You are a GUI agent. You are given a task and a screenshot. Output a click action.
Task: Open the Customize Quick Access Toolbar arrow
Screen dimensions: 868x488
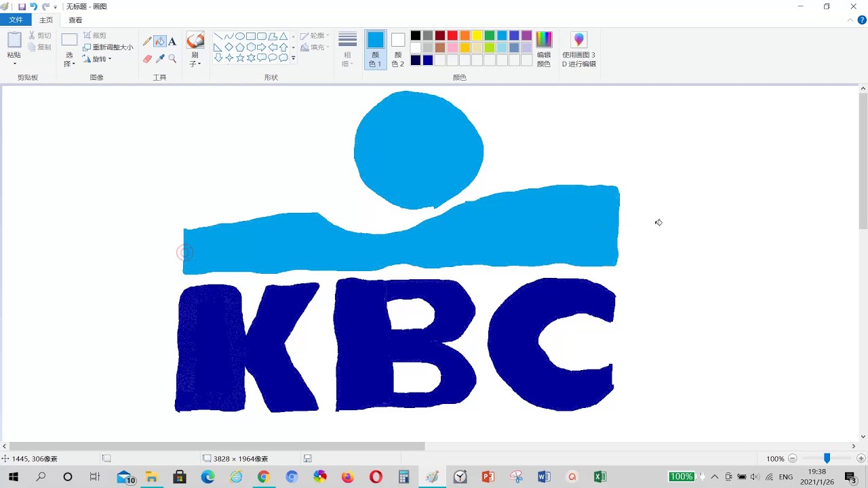click(x=56, y=7)
